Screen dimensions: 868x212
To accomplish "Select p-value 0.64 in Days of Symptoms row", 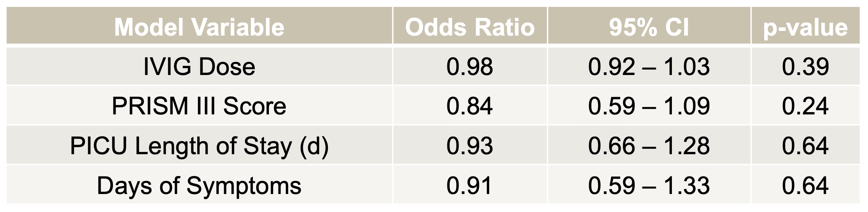I will (806, 186).
